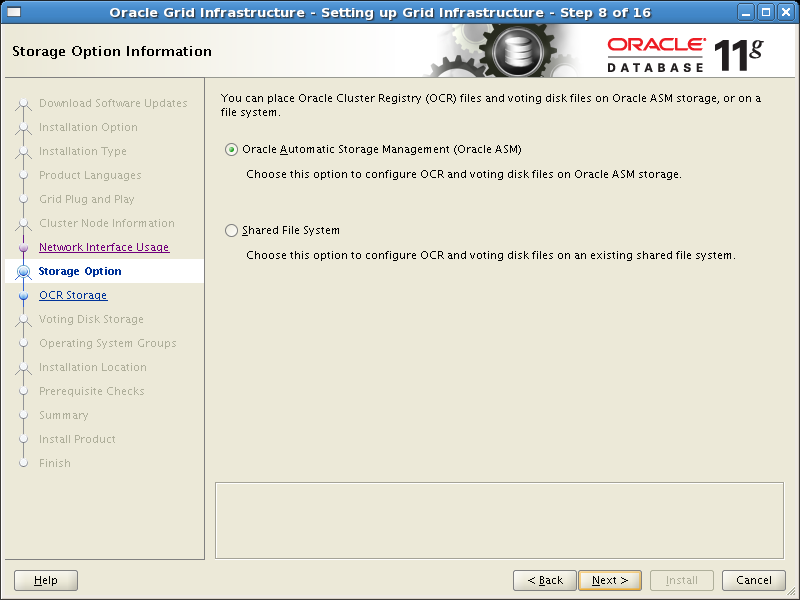This screenshot has height=600, width=800.
Task: Click the Installation Location step
Action: click(93, 367)
